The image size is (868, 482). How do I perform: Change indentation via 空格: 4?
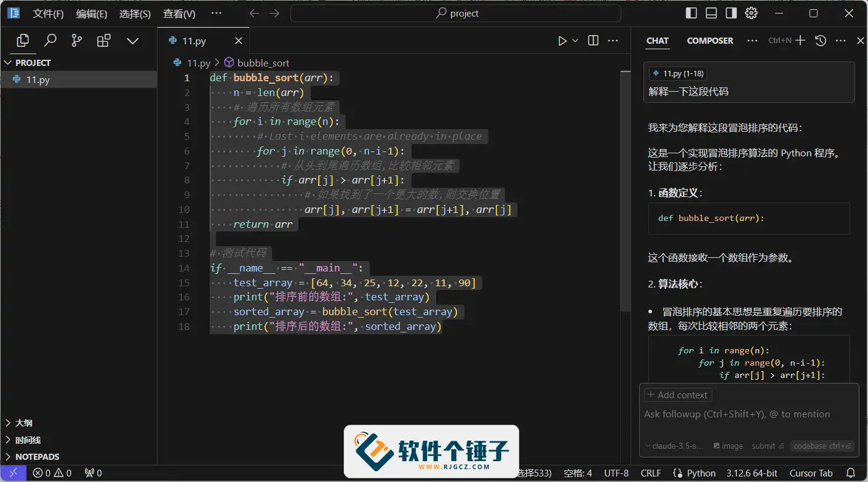pos(578,473)
